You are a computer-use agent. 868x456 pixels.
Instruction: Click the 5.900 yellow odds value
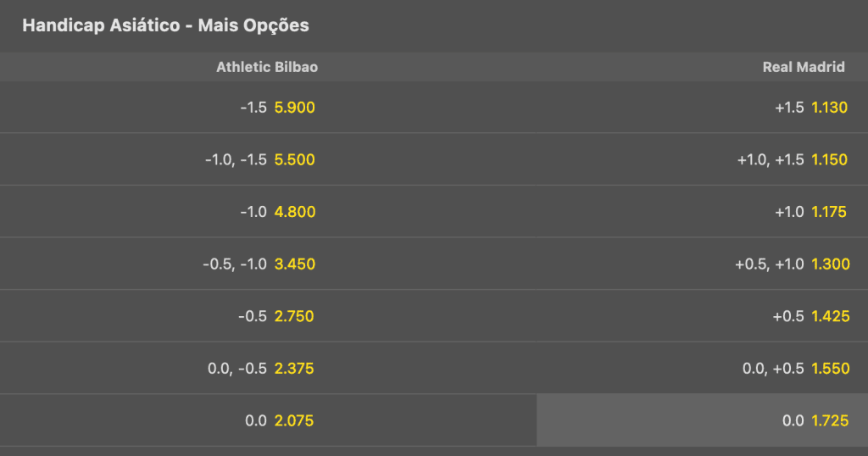[x=294, y=108]
